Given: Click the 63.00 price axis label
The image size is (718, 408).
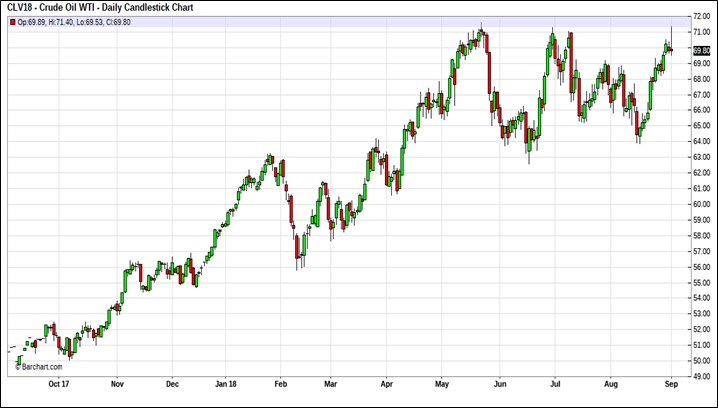Looking at the screenshot, I should coord(702,157).
